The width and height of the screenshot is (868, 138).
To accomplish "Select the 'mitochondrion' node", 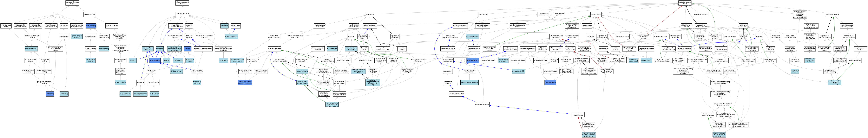I will [x=178, y=60].
